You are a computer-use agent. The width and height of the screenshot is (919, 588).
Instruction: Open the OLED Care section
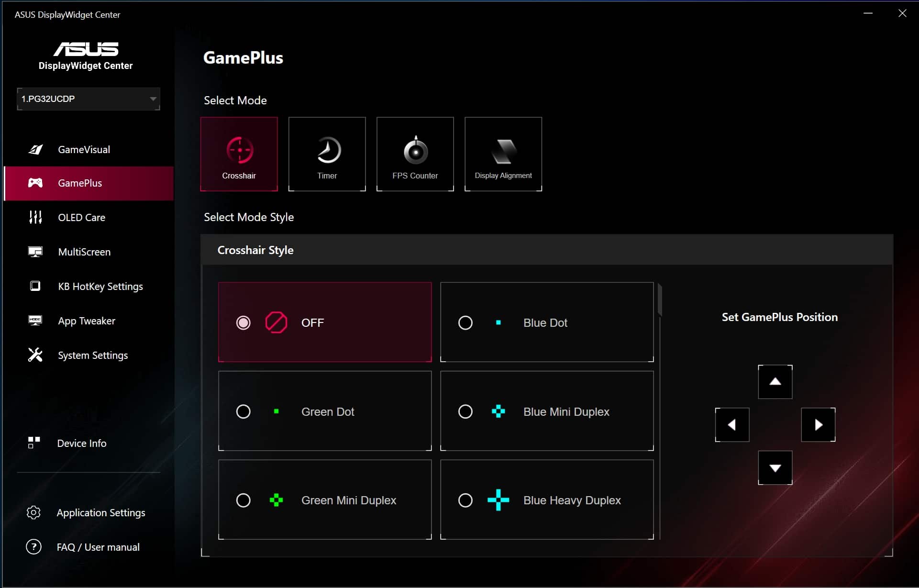click(81, 217)
